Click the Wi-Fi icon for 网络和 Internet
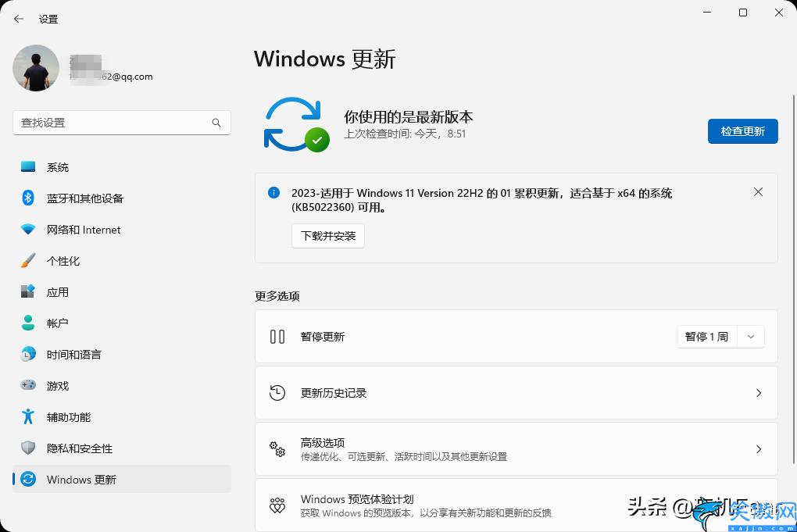The height and width of the screenshot is (532, 797). click(x=28, y=229)
